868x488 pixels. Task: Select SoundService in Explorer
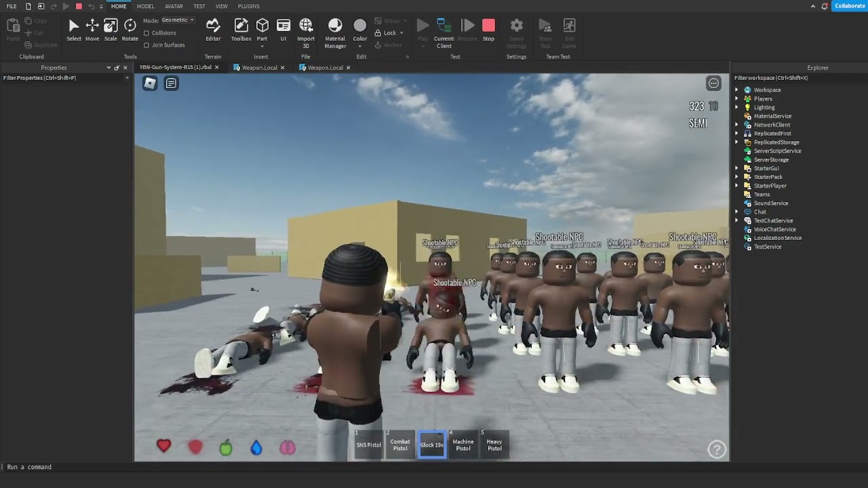pos(771,203)
